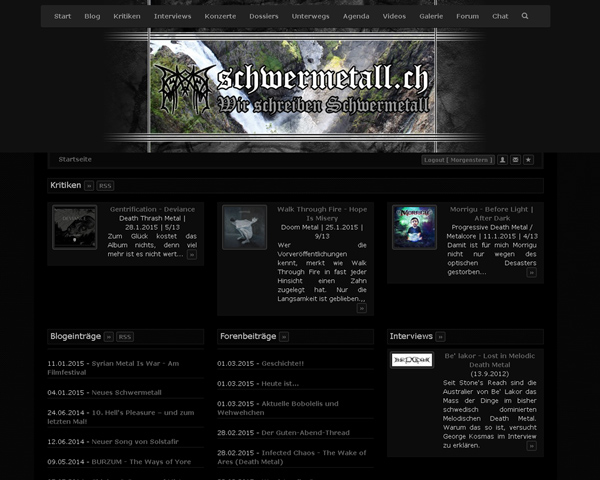Image resolution: width=600 pixels, height=480 pixels.
Task: Open forum post Infected Chaos - The Wake of Ares
Action: [292, 457]
